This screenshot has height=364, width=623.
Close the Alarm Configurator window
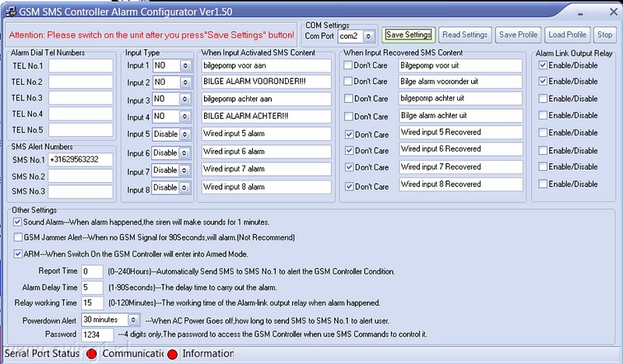[614, 12]
